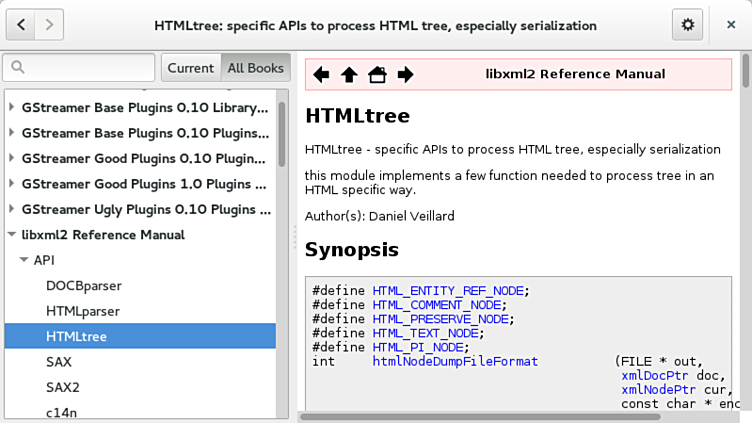Viewport: 752px width, 423px height.
Task: Go up one level with up arrow icon
Action: point(349,74)
